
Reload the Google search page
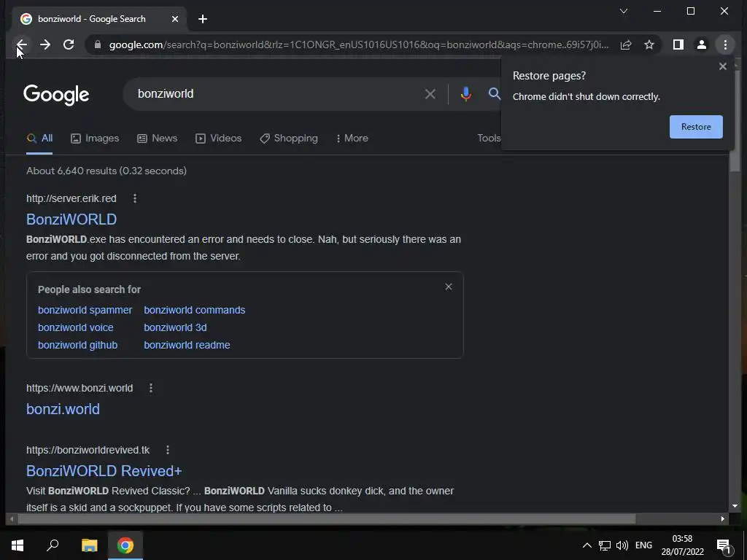[x=69, y=44]
